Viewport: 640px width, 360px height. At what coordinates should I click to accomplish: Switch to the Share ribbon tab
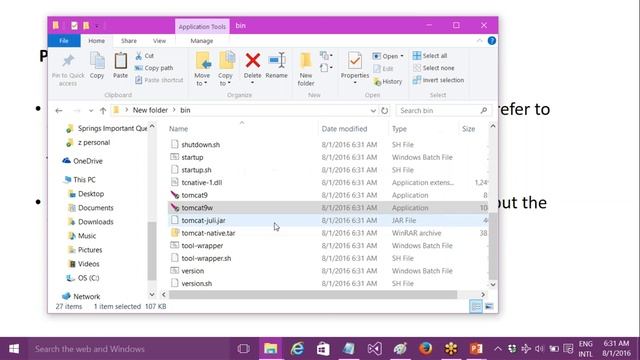129,41
